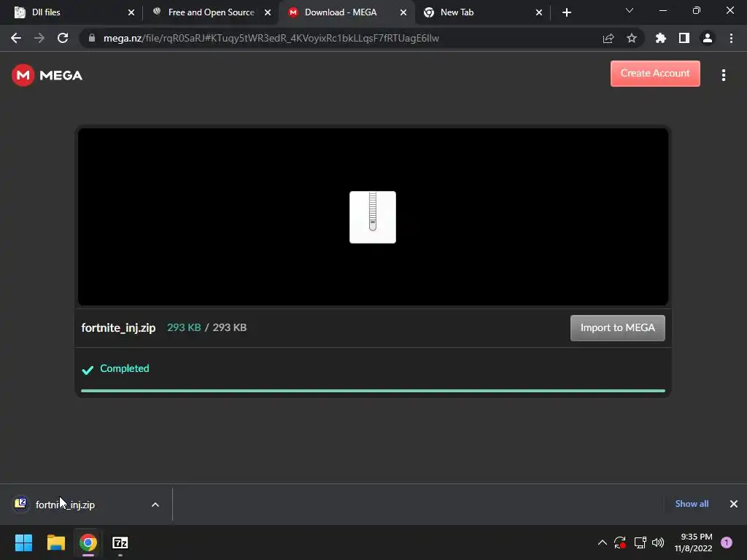Click Create Account button
The image size is (747, 560).
point(655,74)
